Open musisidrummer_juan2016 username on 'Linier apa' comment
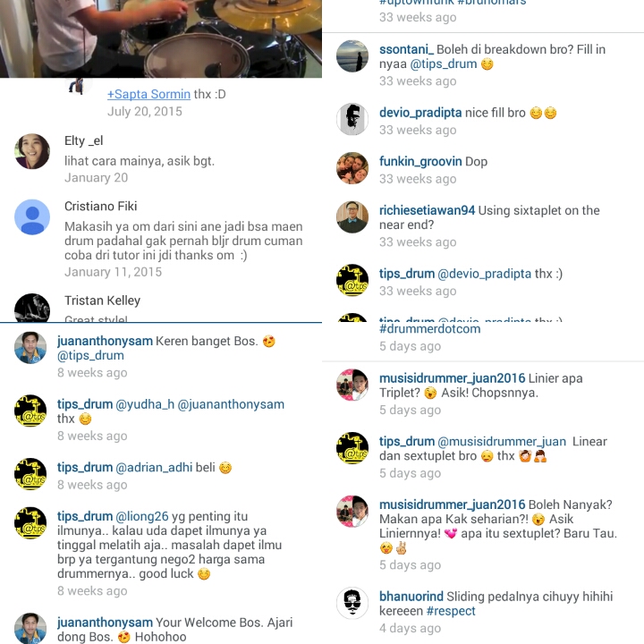The image size is (644, 644). pos(453,378)
